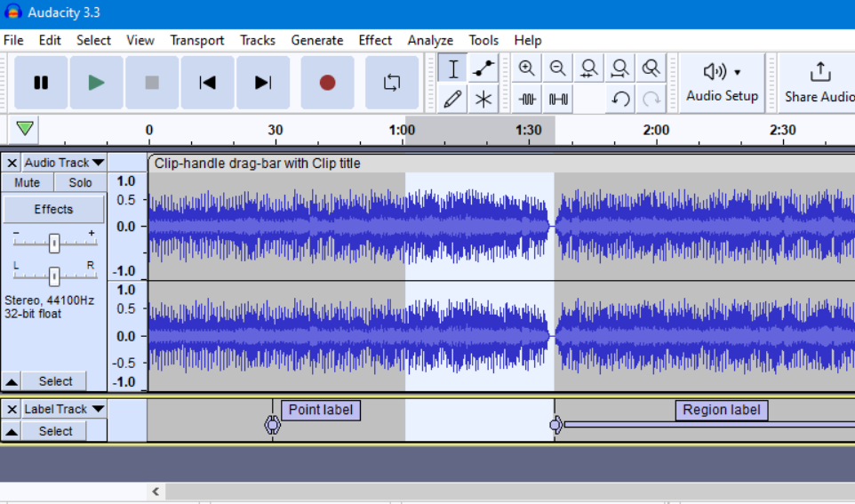Click Select button on Label Track
855x504 pixels.
[55, 431]
